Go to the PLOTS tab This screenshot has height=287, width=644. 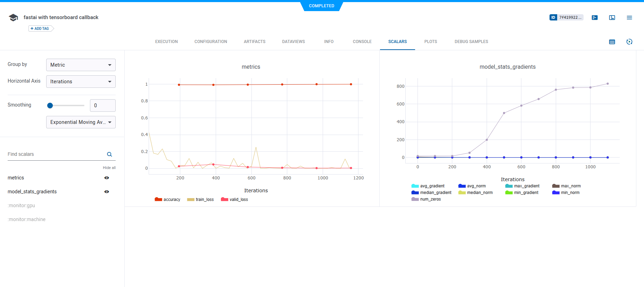(x=430, y=42)
